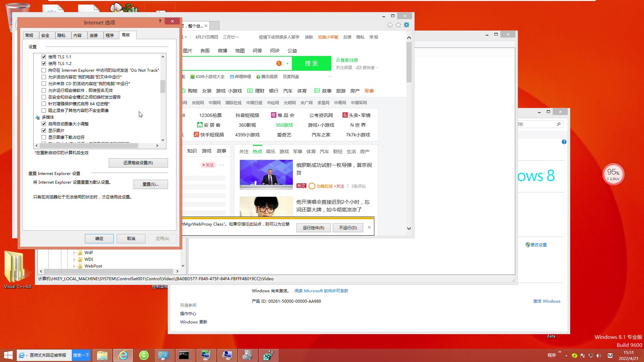Click the orange badge 5 in search box

(279, 63)
